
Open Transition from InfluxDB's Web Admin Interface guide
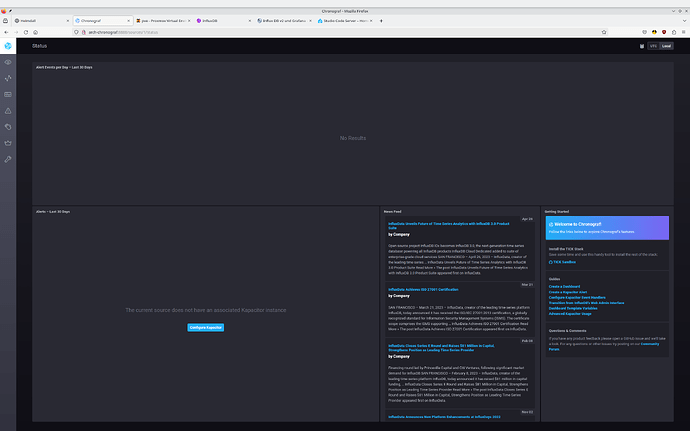586,303
